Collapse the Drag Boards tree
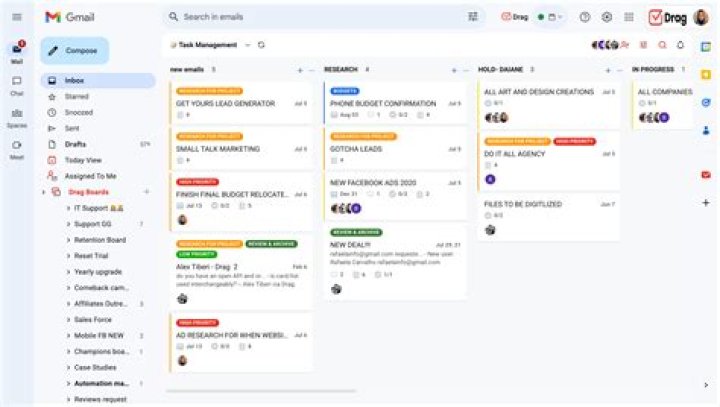Viewport: 720px width, 407px height. point(44,192)
